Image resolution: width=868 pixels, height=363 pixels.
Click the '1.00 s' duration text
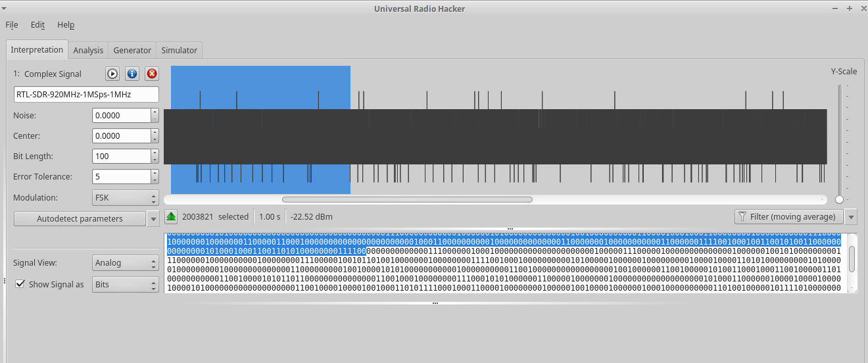pos(270,216)
